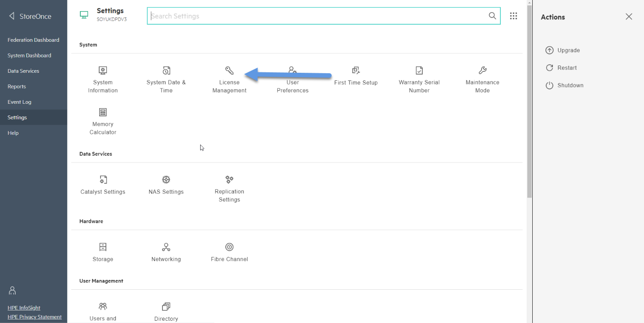Open the System Information icon
Screen dimensions: 644x323
[x=103, y=71]
